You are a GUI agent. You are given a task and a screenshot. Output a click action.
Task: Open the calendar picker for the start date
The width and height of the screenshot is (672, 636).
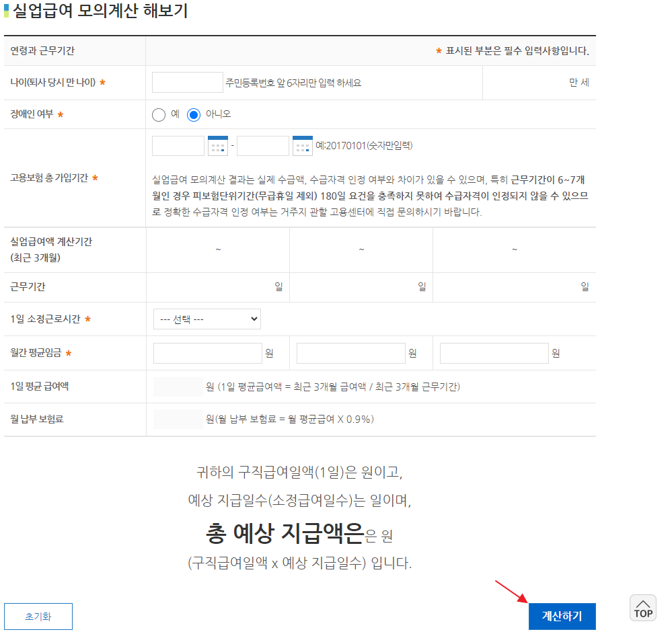(217, 145)
